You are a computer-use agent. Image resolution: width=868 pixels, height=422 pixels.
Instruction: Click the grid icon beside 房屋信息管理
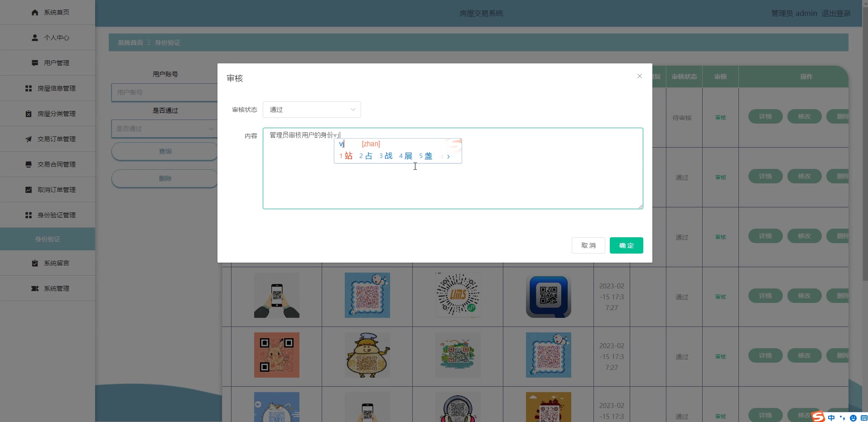(x=29, y=88)
